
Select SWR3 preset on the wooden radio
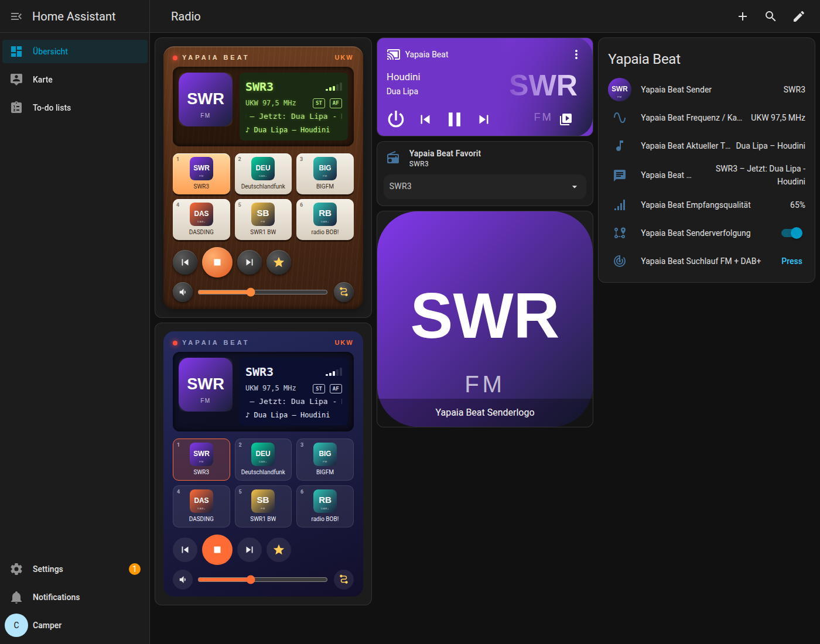(201, 174)
